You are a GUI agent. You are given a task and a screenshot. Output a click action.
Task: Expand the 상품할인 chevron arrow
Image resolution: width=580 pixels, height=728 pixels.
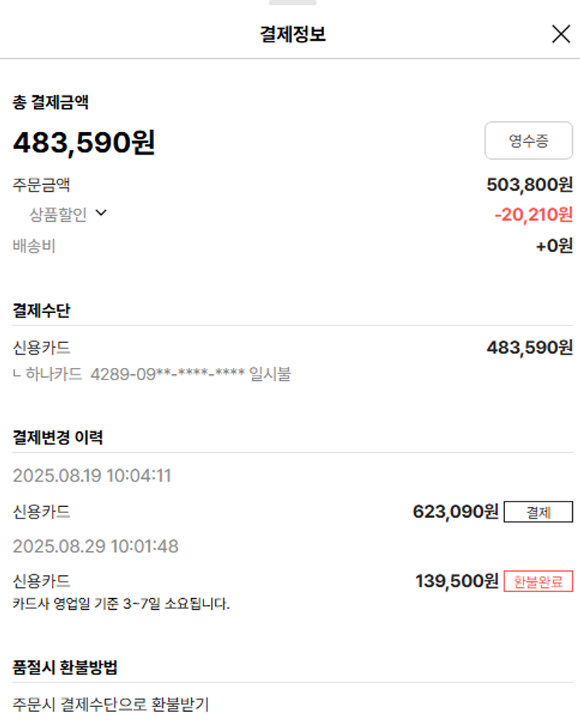101,213
